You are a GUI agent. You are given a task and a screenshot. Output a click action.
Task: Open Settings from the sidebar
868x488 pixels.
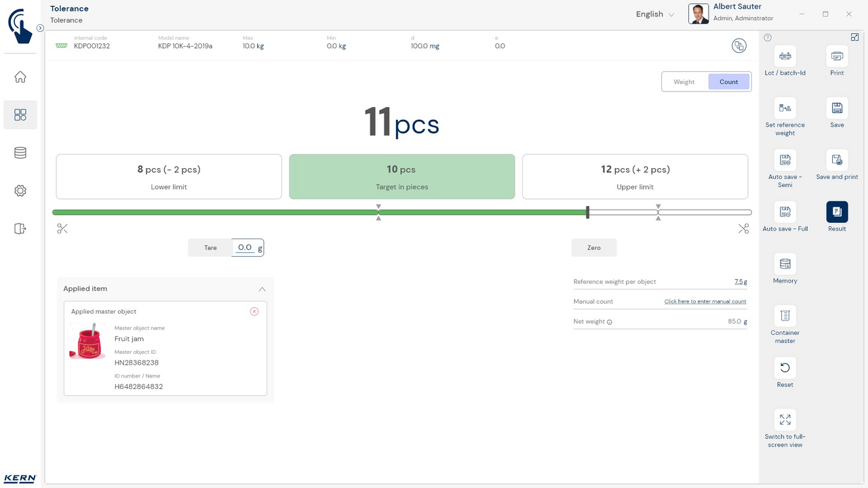click(x=20, y=191)
